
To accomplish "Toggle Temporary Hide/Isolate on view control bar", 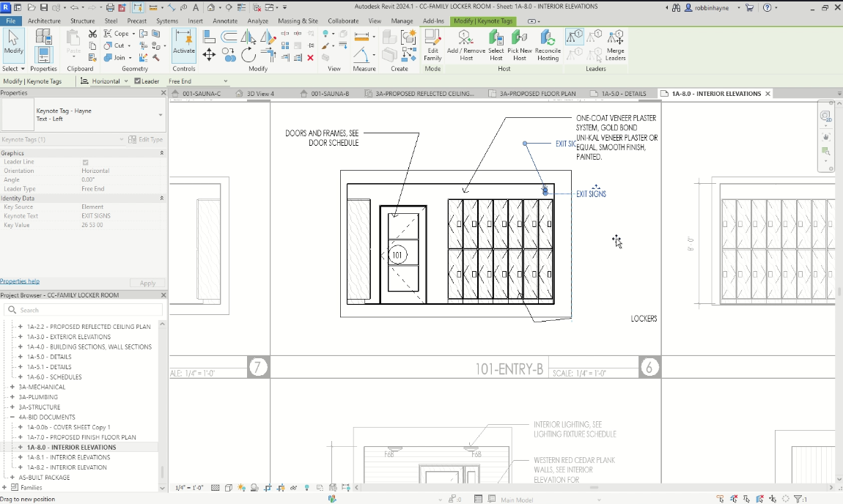I will pos(308,487).
